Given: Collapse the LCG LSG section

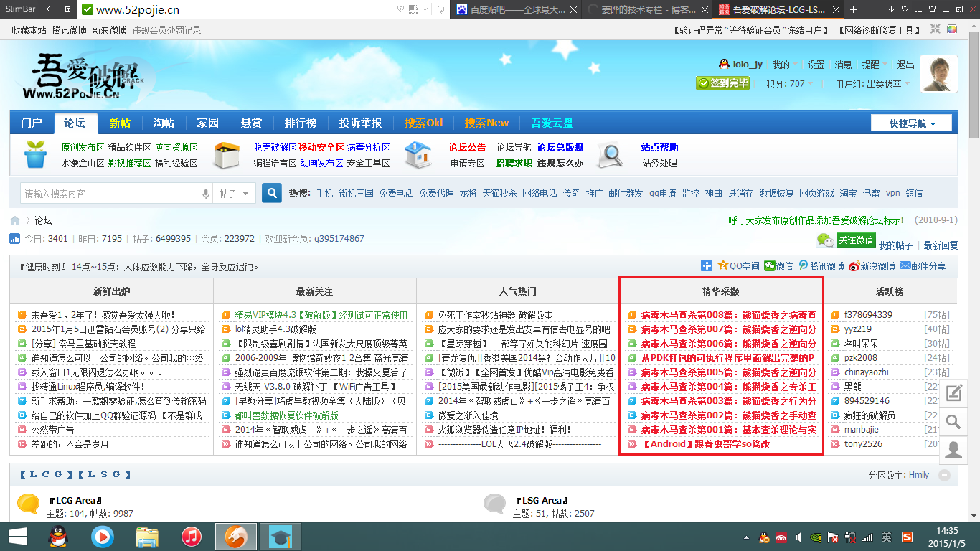Looking at the screenshot, I should 944,475.
